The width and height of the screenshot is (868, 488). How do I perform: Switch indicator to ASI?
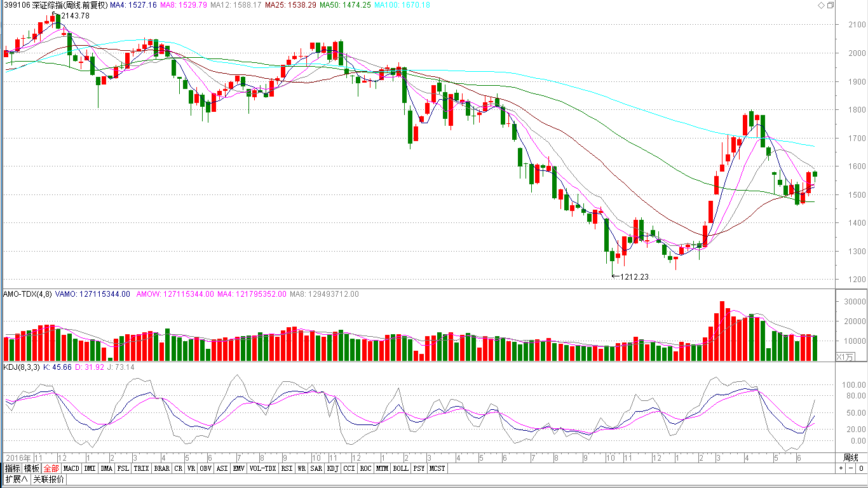tap(222, 468)
